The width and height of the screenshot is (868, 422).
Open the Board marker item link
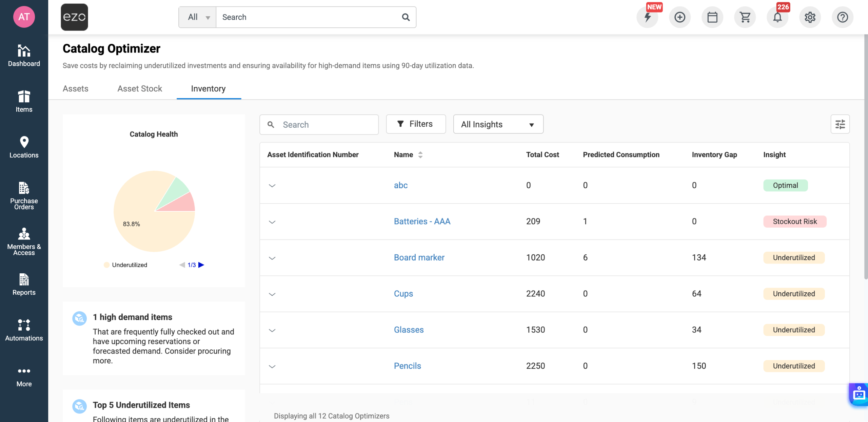tap(419, 257)
